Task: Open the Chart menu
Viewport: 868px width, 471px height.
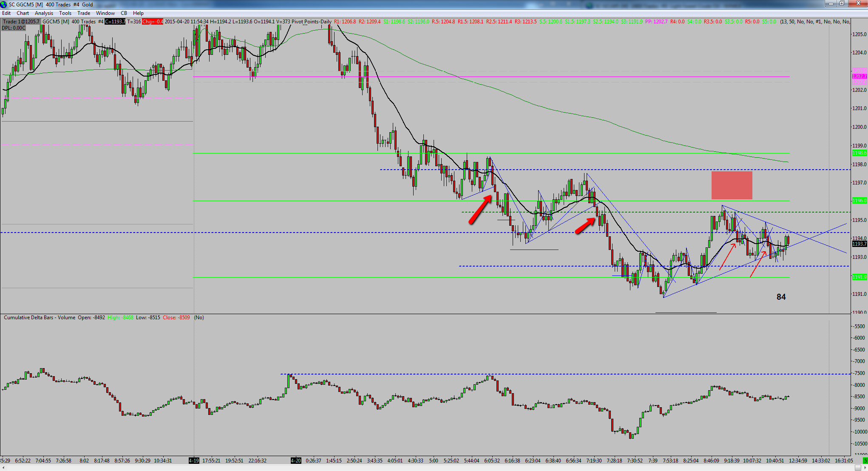Action: pos(23,13)
